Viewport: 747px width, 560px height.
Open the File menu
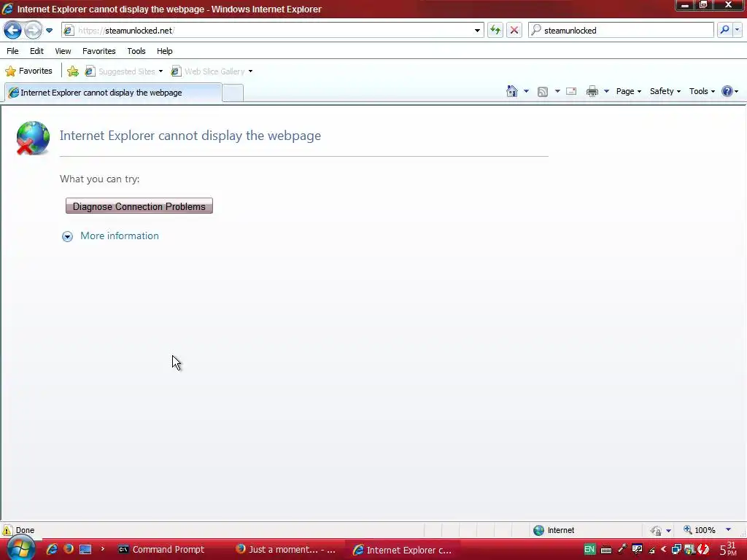click(12, 51)
